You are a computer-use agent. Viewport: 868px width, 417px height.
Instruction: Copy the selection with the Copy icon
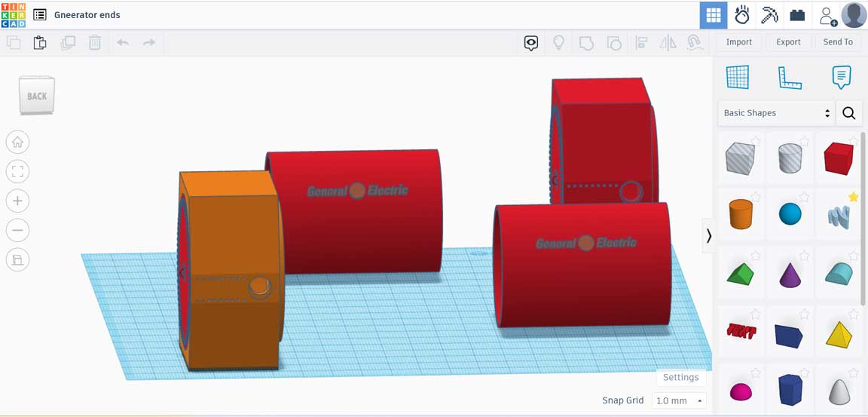[x=14, y=43]
